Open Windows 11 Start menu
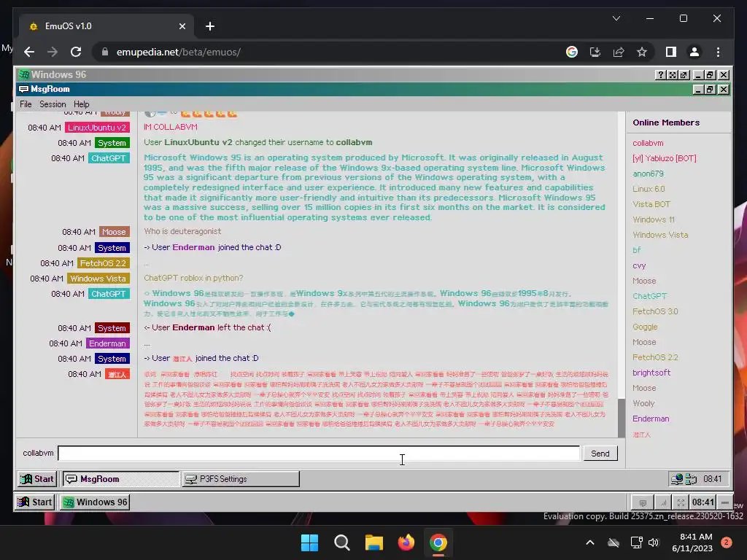 (x=309, y=542)
